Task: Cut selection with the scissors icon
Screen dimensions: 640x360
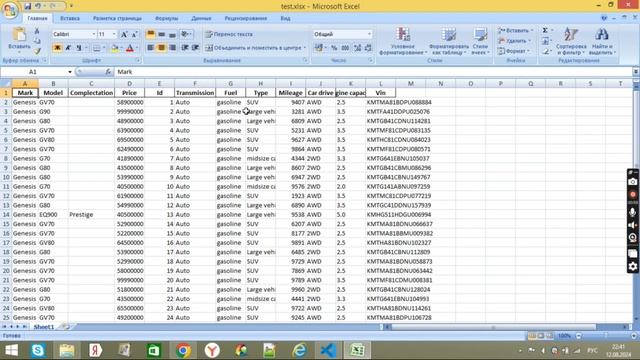Action: [37, 31]
